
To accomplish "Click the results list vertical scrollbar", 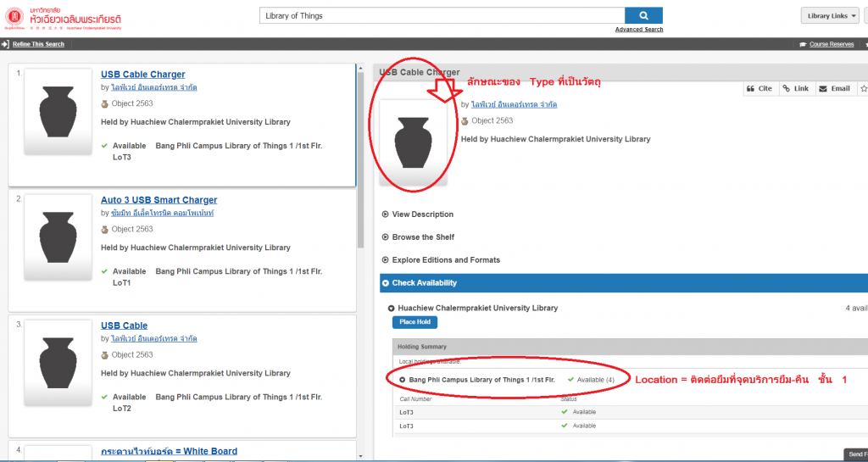I will (x=360, y=160).
